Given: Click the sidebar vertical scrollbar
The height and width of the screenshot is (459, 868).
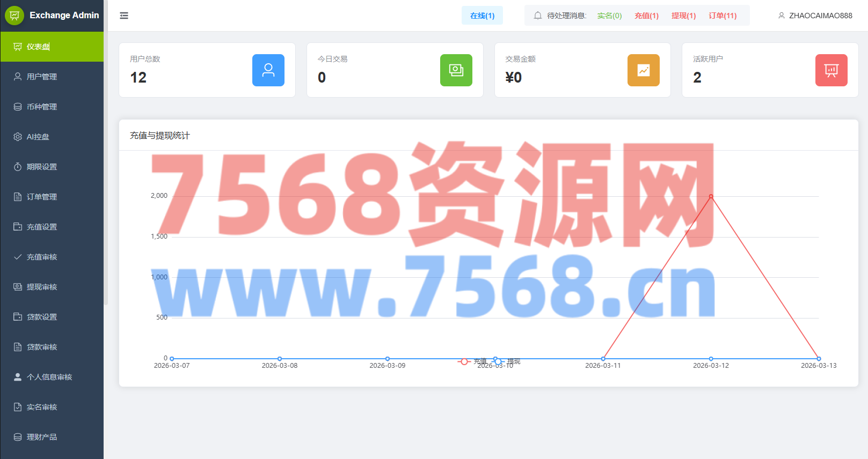Looking at the screenshot, I should pyautogui.click(x=106, y=161).
